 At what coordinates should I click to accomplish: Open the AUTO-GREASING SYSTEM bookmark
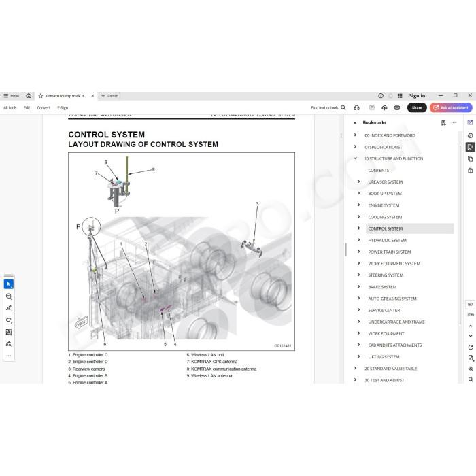pos(392,299)
